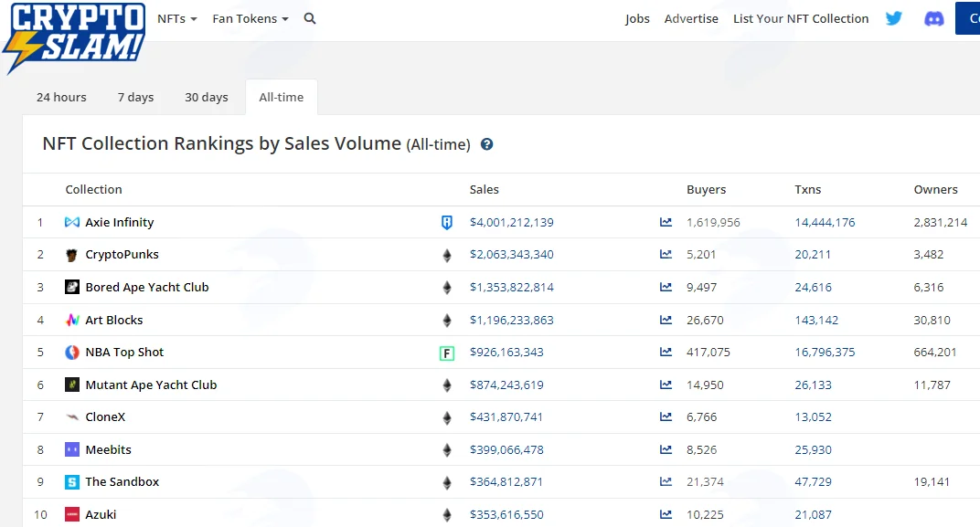Click Meebits transactions 25,930
This screenshot has height=527, width=980.
(813, 449)
